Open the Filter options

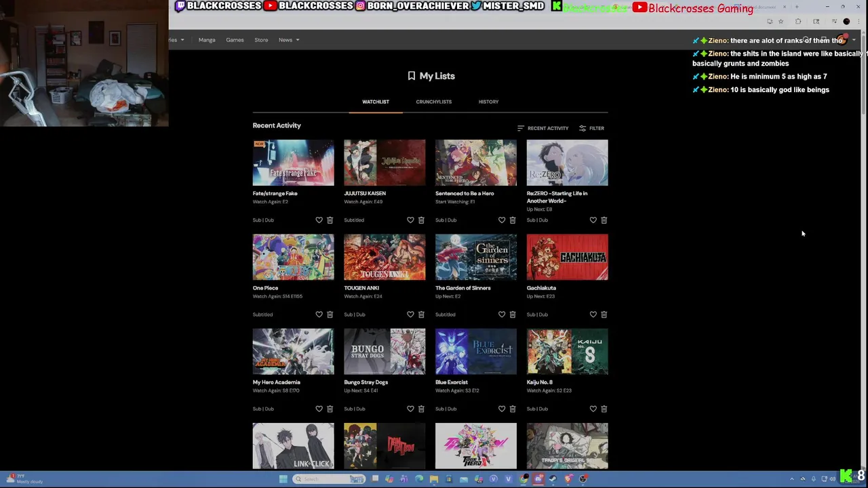coord(591,128)
